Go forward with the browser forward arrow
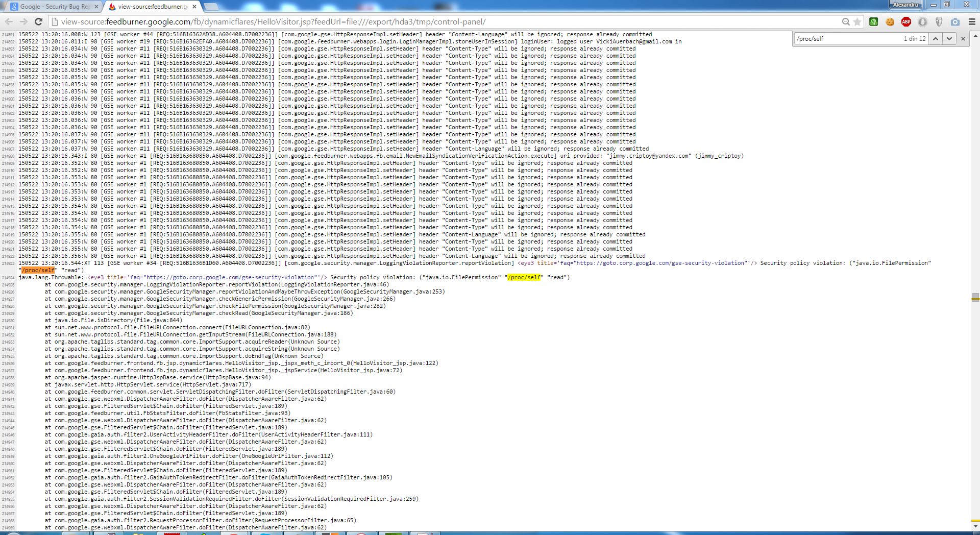This screenshot has height=535, width=980. click(x=23, y=21)
